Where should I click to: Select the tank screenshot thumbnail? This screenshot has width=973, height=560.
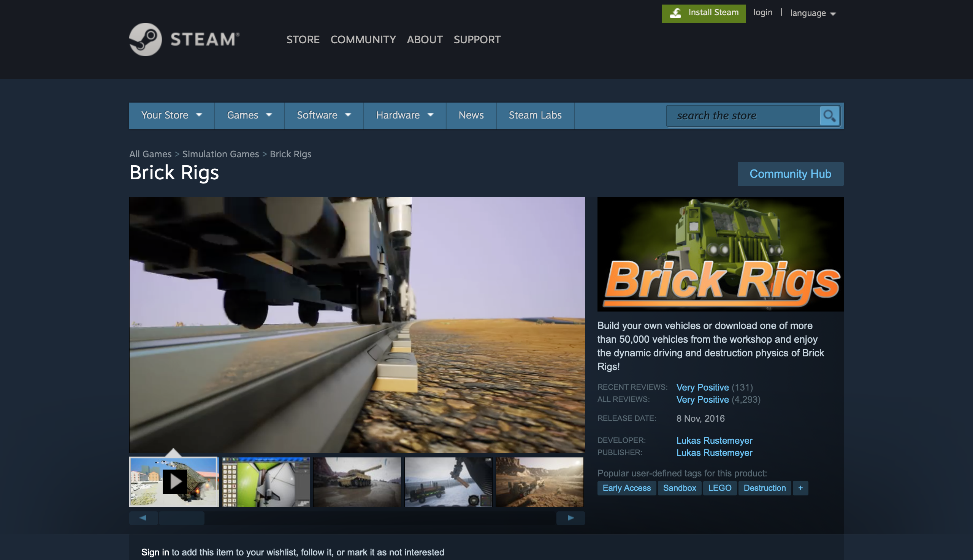coord(357,481)
